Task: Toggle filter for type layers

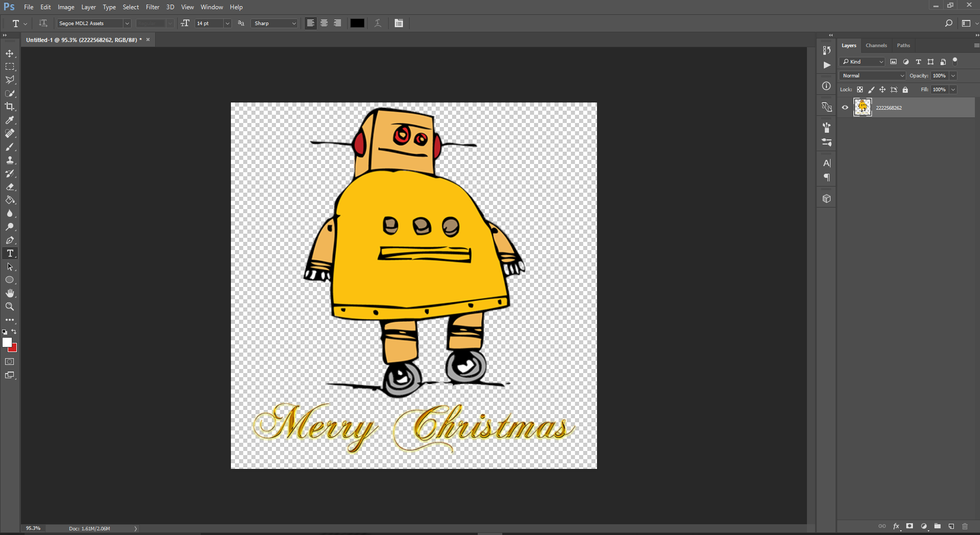Action: click(x=918, y=61)
